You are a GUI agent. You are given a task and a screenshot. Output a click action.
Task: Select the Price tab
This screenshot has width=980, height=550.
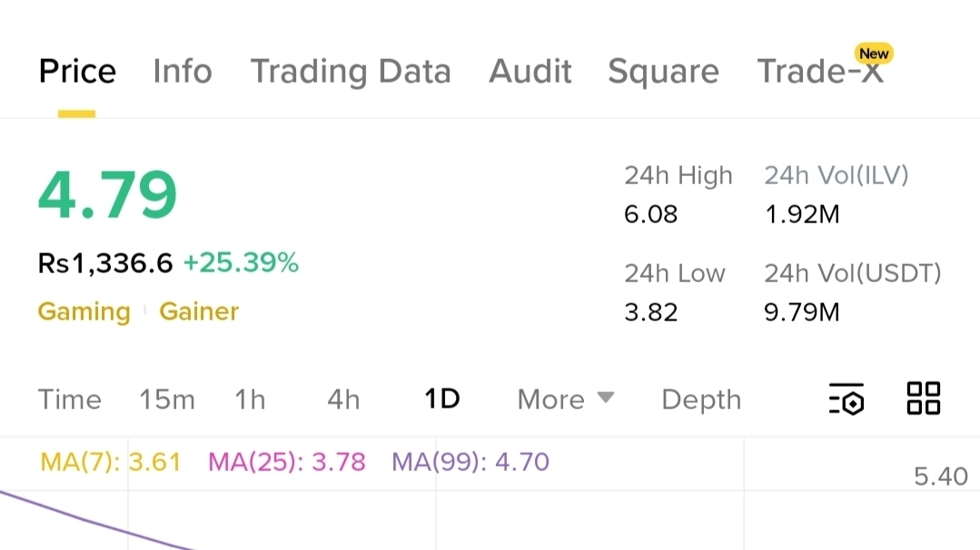pyautogui.click(x=77, y=72)
